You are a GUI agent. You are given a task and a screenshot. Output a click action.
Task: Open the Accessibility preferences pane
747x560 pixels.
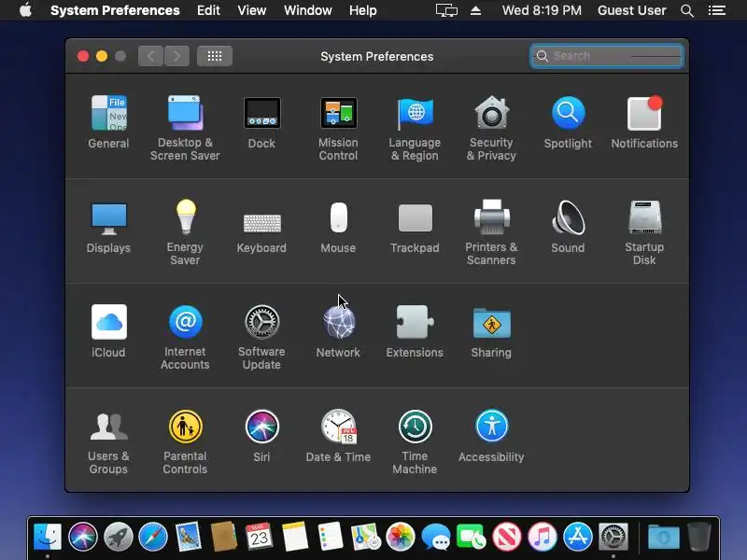tap(491, 436)
